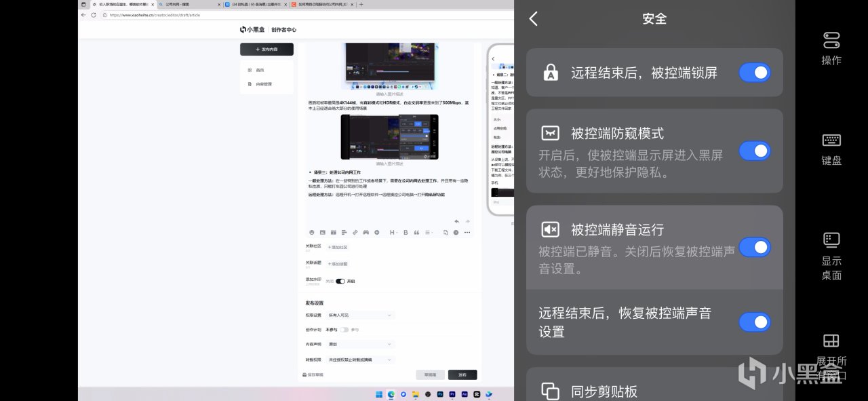
Task: Toggle 被控端防窥模式 switch
Action: [x=754, y=151]
